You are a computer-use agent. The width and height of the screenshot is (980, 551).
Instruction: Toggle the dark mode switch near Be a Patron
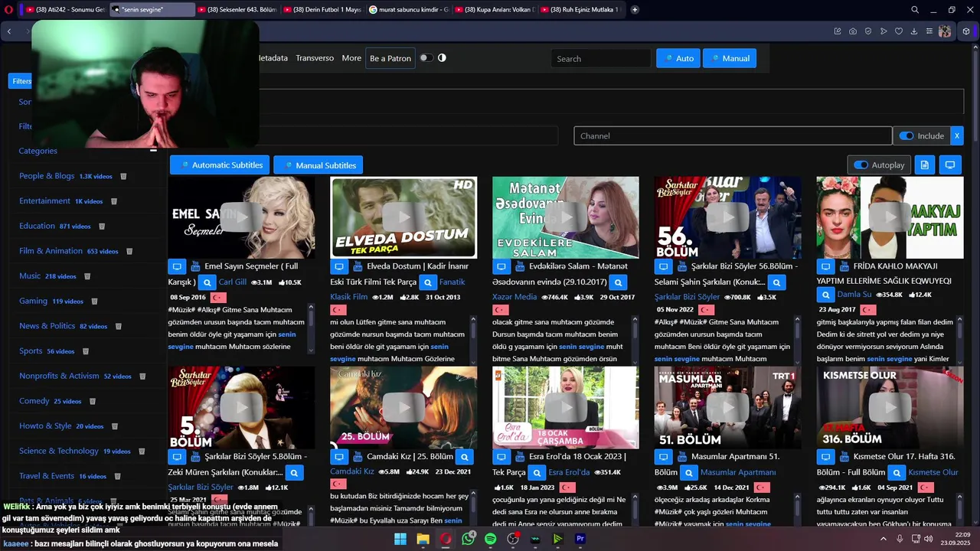coord(426,58)
